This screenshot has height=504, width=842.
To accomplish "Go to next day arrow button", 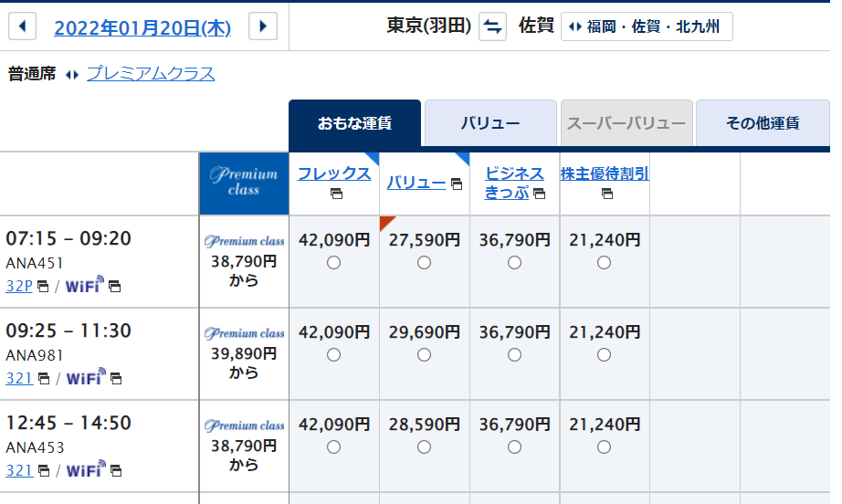I will [263, 26].
